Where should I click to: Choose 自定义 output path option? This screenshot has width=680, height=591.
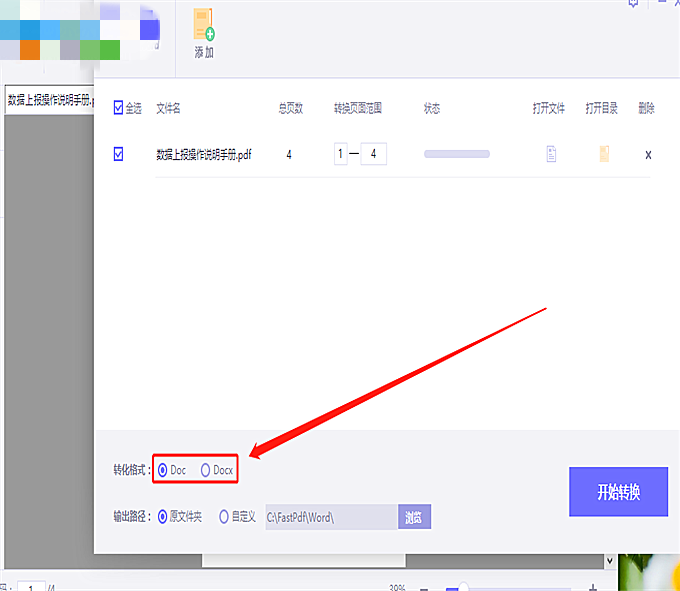tap(223, 516)
